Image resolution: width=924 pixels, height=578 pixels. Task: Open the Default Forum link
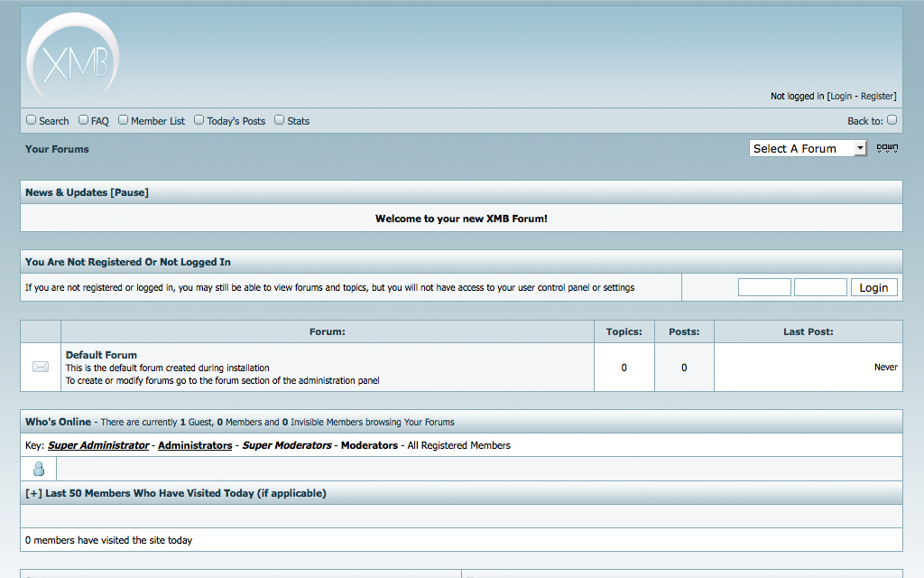pos(101,355)
